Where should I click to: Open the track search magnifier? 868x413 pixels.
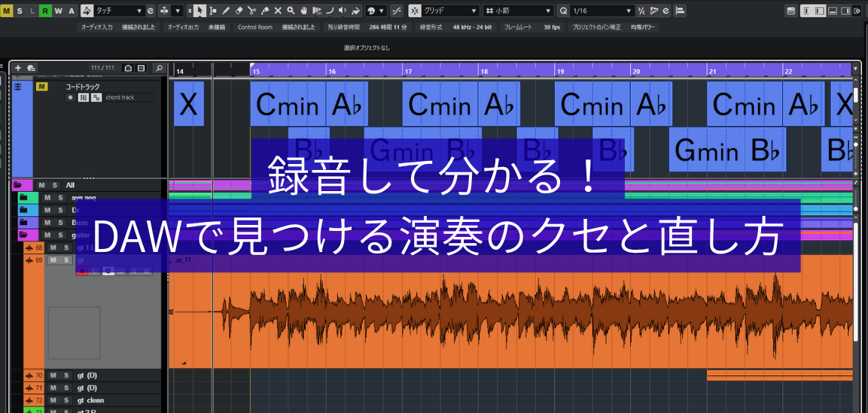[159, 68]
